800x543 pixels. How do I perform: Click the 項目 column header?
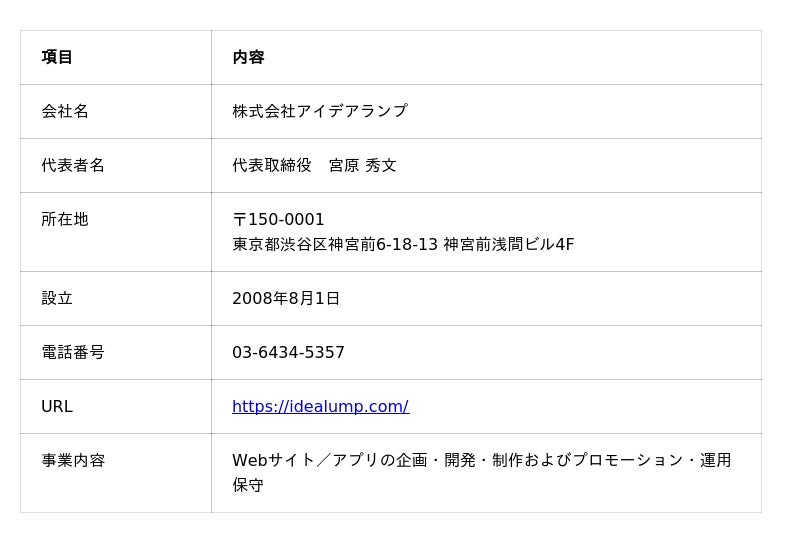[x=116, y=57]
